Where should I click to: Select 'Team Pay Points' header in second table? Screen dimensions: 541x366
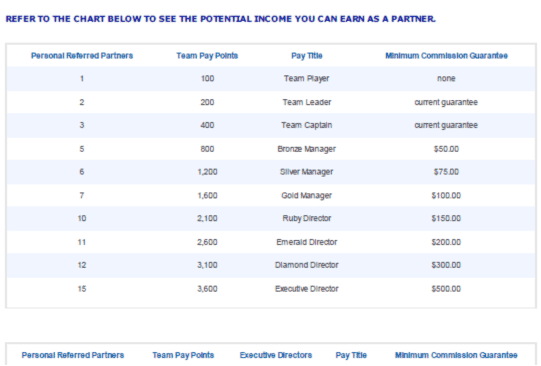(x=183, y=355)
